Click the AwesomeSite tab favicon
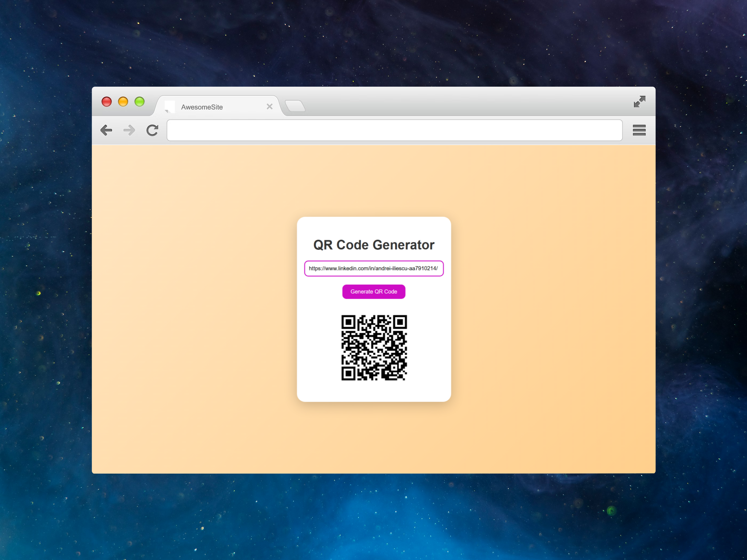747x560 pixels. pyautogui.click(x=169, y=107)
